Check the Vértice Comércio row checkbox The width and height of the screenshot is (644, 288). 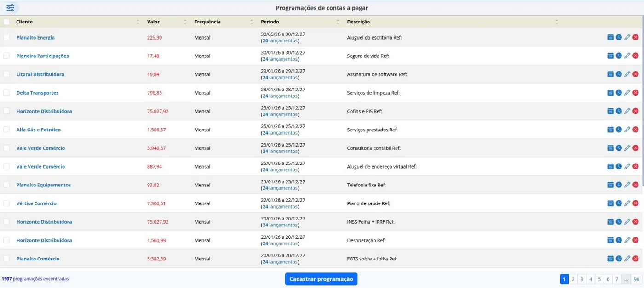tap(6, 203)
